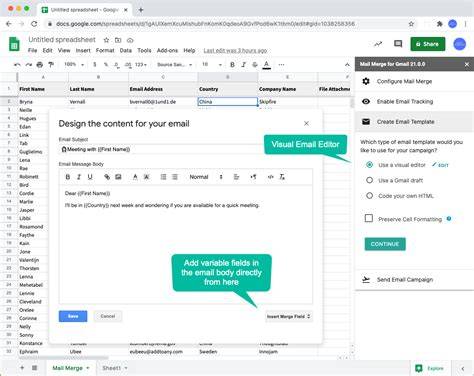Screen dimensions: 474x376
Task: Select Use a Gmail draft radio option
Action: [x=369, y=180]
